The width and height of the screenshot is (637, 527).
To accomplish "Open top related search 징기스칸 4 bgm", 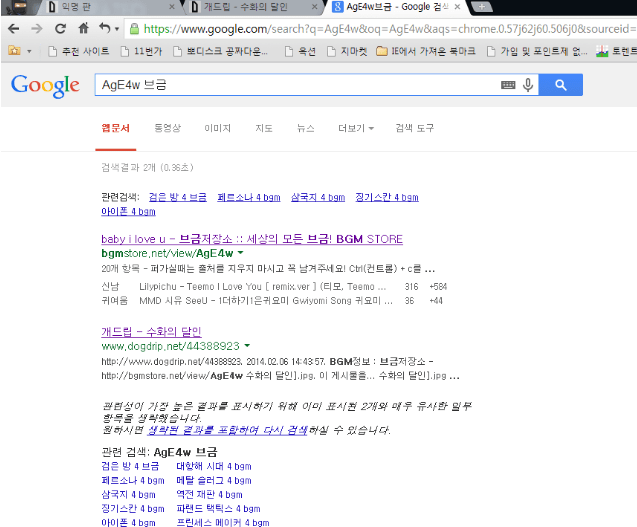I will click(x=387, y=197).
